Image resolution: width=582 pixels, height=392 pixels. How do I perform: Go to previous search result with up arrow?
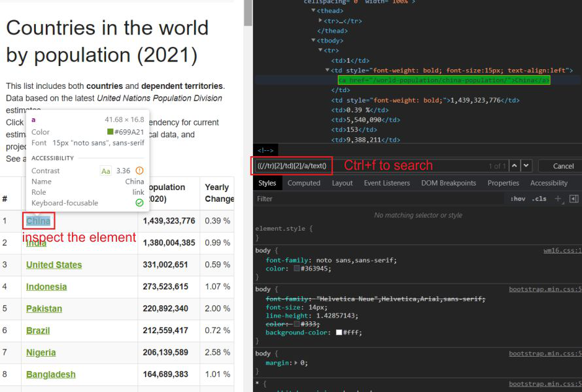pyautogui.click(x=514, y=166)
